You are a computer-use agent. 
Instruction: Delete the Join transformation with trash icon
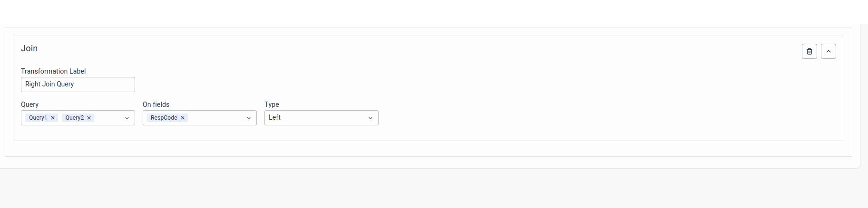point(809,51)
